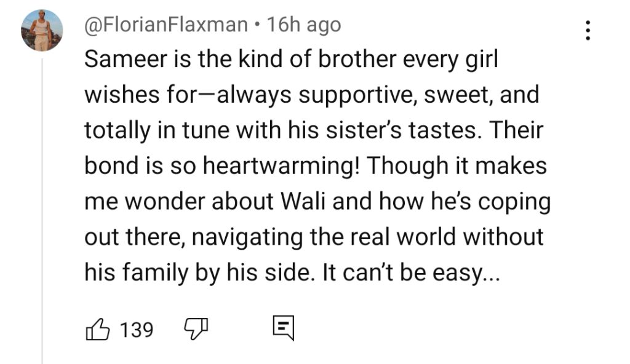Open the three-dot comment options menu

(588, 30)
